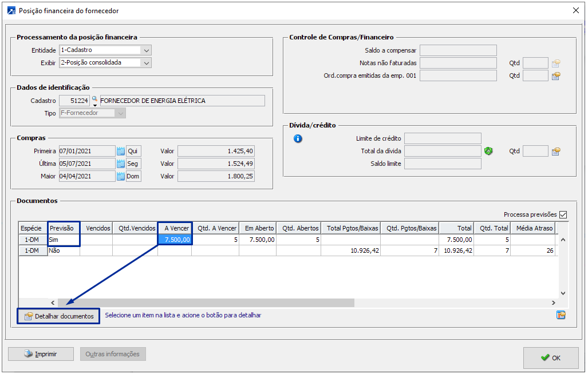
Task: Expand the Exibir dropdown
Action: tap(147, 63)
